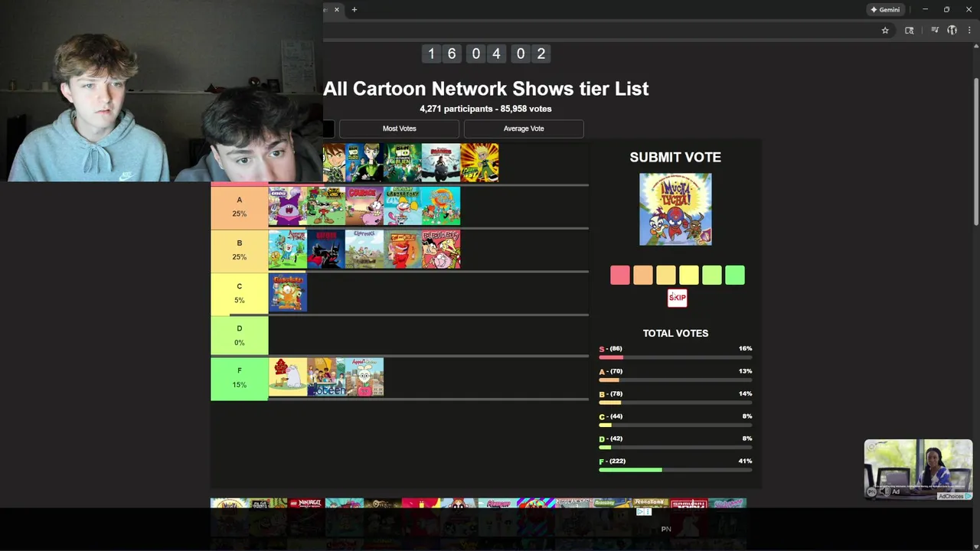Select the B tier label cell
The image size is (980, 551).
pyautogui.click(x=240, y=250)
